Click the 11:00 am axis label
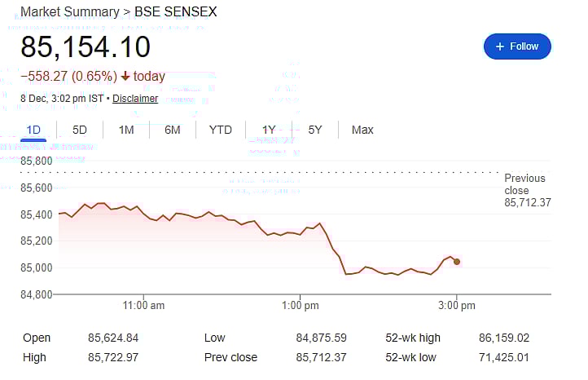Screen dimensions: 588x380 coord(143,306)
